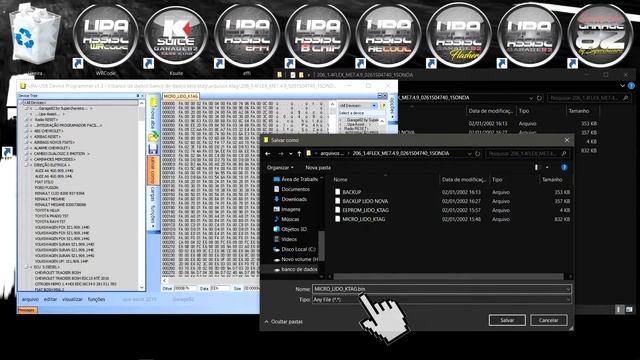Launch UPA Assist WRCode desktop shortcut
The width and height of the screenshot is (640, 360).
click(105, 36)
